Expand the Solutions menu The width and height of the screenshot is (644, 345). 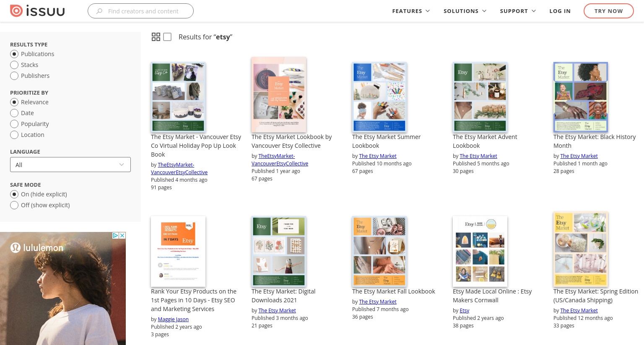[x=465, y=11]
